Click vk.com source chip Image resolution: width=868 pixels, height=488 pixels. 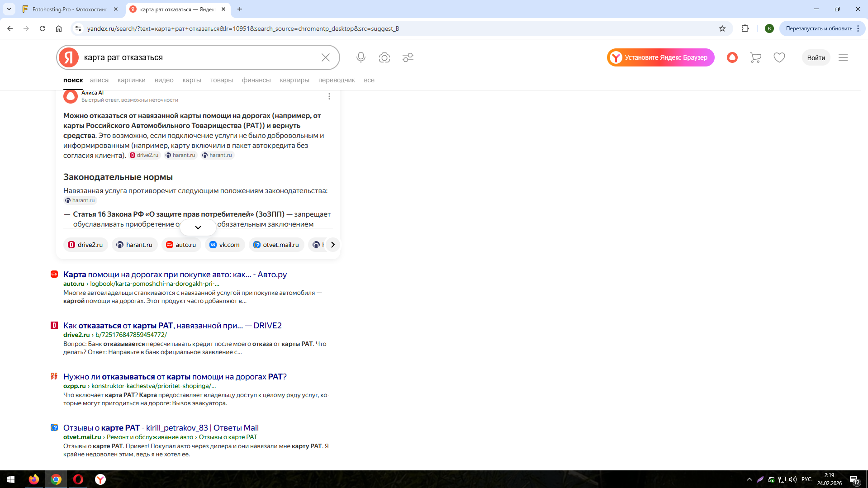coord(225,245)
